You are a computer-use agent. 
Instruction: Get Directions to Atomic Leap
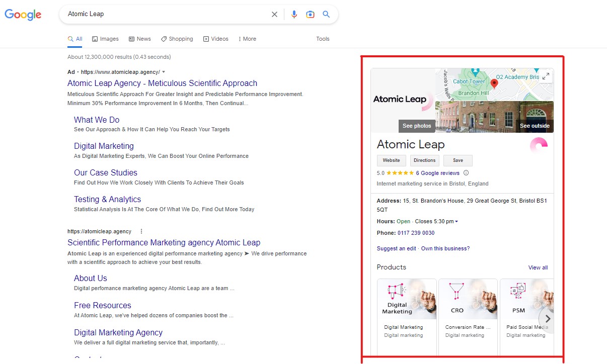pos(424,160)
